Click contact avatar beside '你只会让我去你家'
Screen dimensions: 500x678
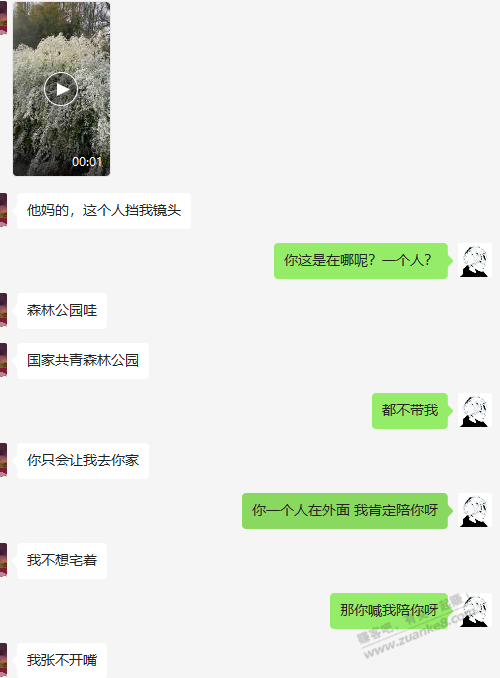pos(3,460)
